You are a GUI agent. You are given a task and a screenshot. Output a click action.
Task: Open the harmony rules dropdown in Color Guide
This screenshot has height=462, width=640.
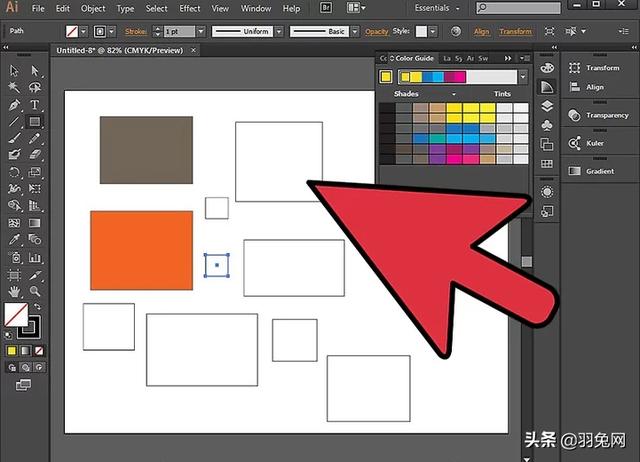522,76
